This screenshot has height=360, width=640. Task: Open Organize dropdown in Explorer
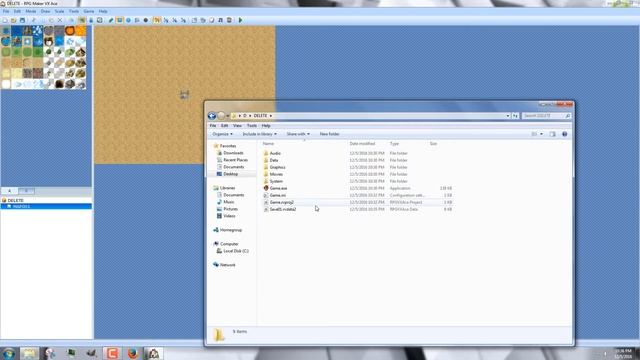coord(222,134)
